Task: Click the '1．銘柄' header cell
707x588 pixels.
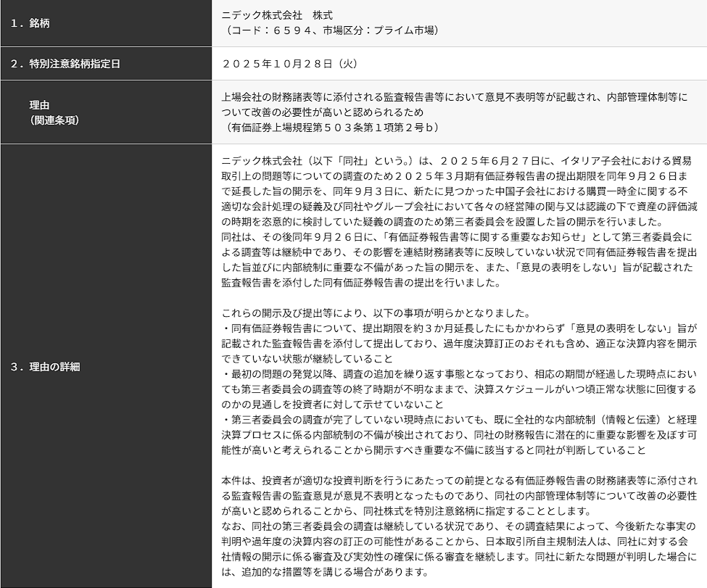Action: (x=106, y=23)
